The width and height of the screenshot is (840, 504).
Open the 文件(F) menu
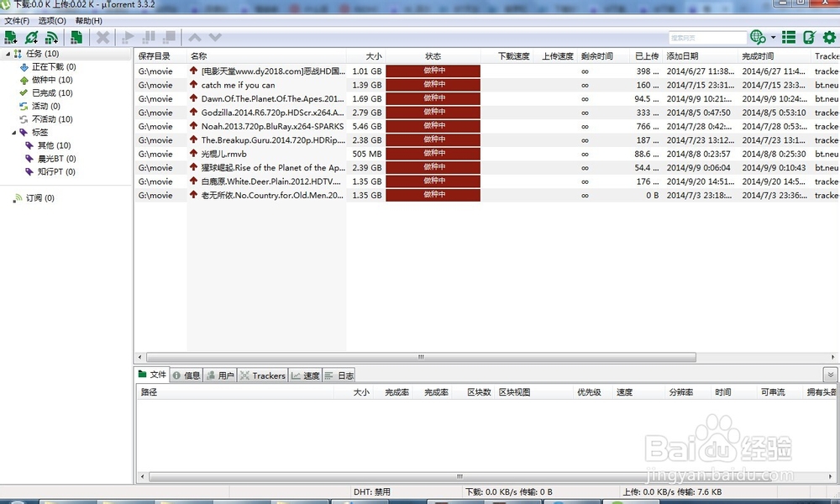coord(17,21)
